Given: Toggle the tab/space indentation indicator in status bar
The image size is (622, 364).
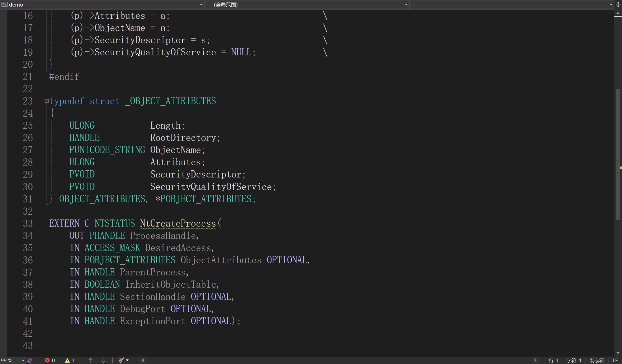Looking at the screenshot, I should coord(596,360).
